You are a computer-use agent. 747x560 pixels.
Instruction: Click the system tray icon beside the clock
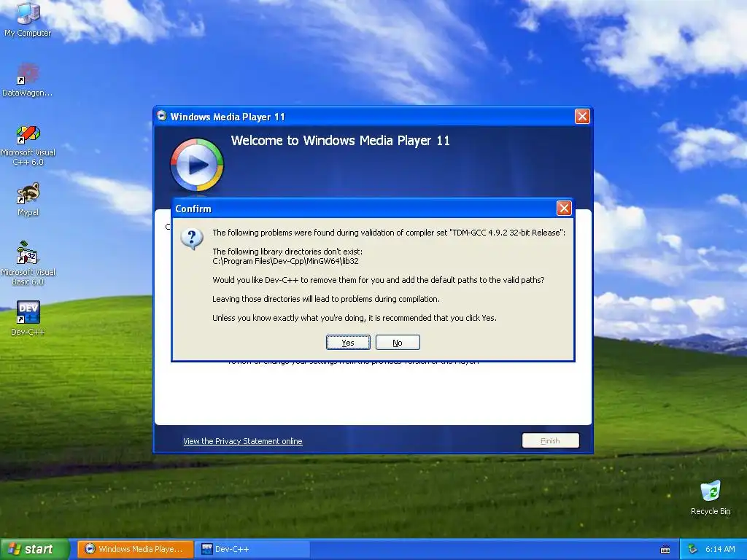point(692,549)
